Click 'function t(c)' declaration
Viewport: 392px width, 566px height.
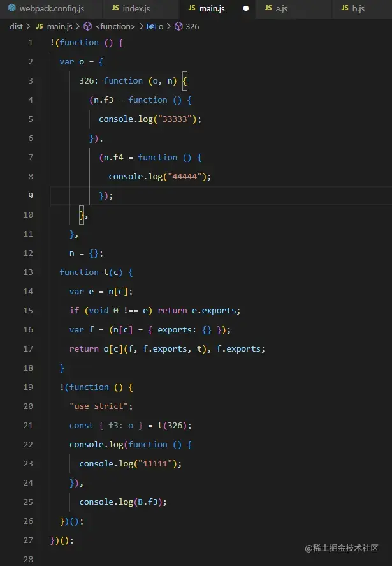pos(91,272)
